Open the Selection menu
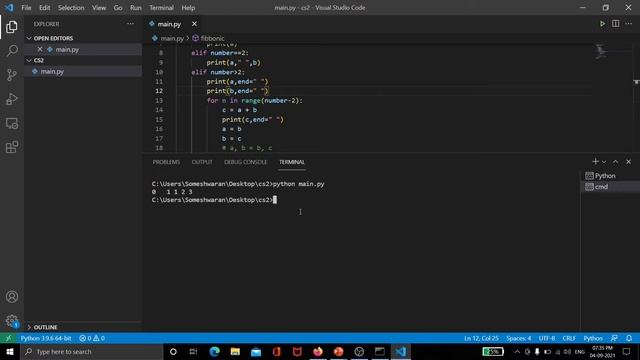640x360 pixels. [71, 8]
